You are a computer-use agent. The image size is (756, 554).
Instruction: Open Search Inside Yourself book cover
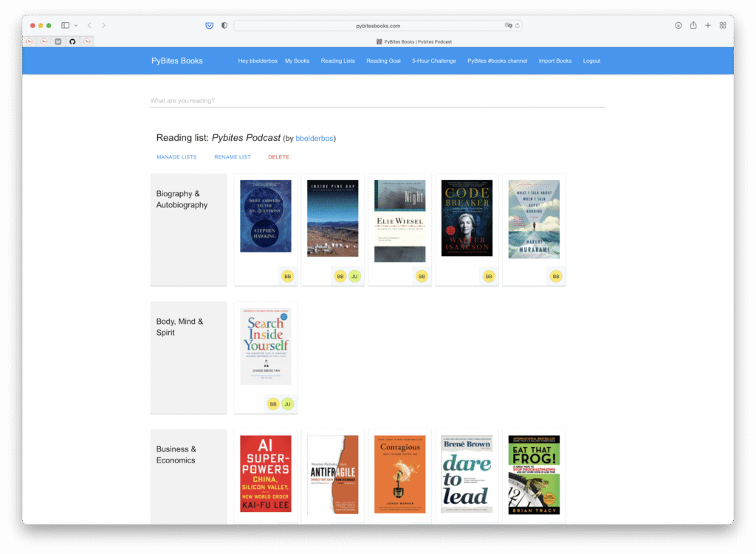[x=266, y=347]
